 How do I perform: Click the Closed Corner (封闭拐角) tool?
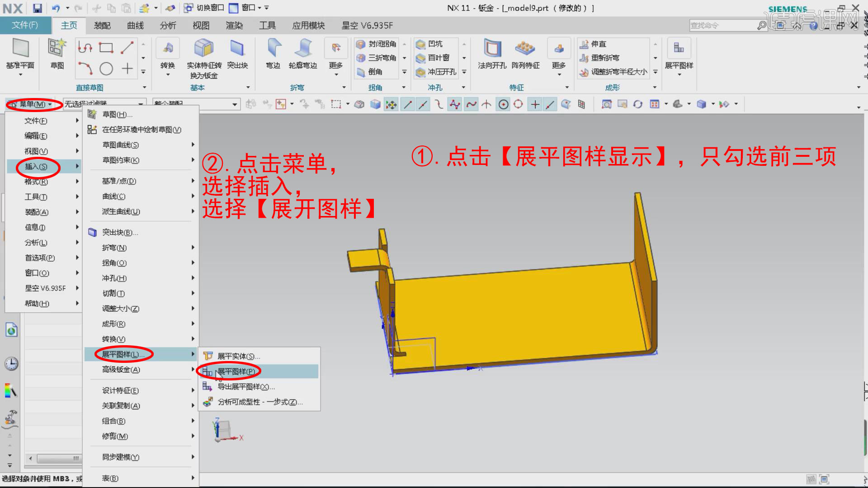[x=376, y=44]
